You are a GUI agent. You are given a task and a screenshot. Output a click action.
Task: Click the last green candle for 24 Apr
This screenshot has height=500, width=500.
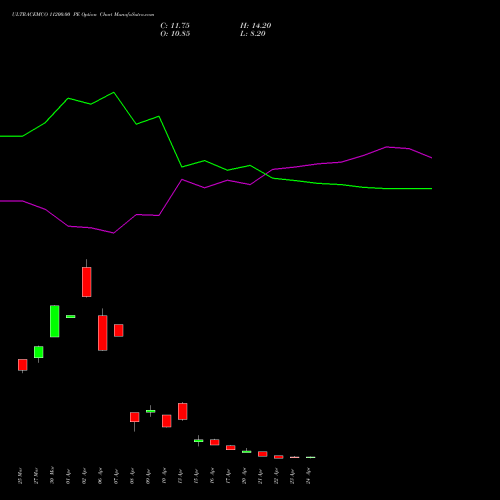coord(311,457)
